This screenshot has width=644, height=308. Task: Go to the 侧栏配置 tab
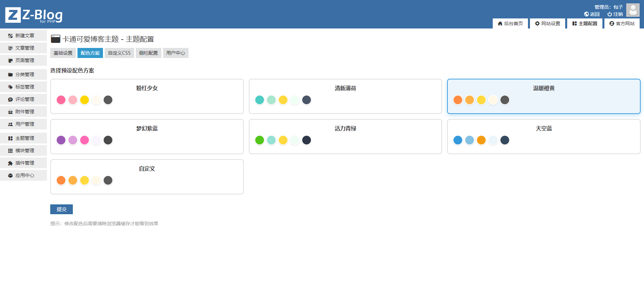click(148, 53)
